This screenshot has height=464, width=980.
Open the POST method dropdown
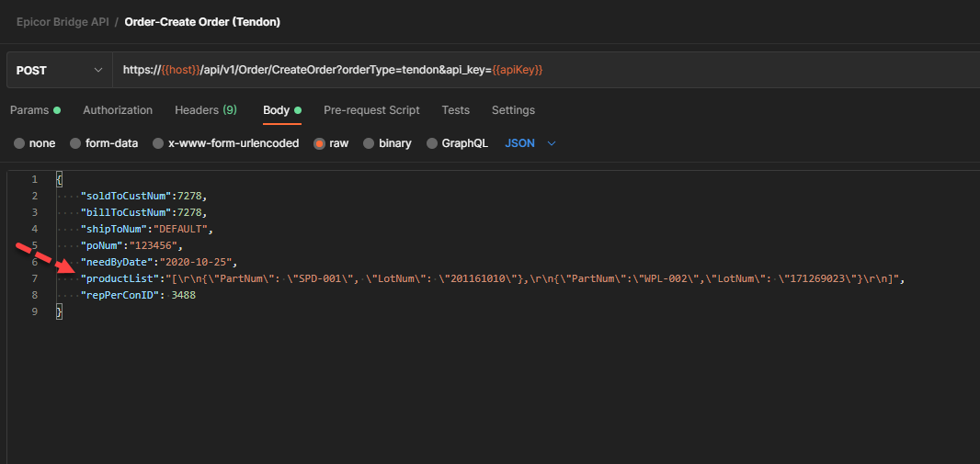[59, 70]
